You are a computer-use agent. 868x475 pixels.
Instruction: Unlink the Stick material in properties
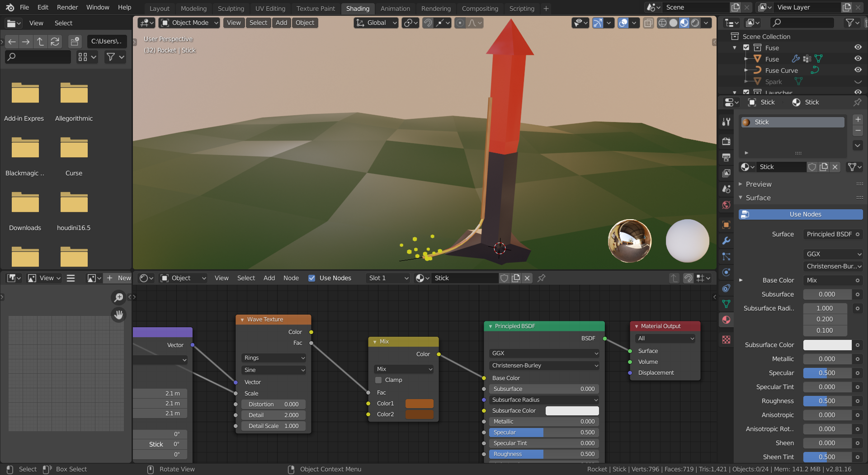(x=835, y=167)
